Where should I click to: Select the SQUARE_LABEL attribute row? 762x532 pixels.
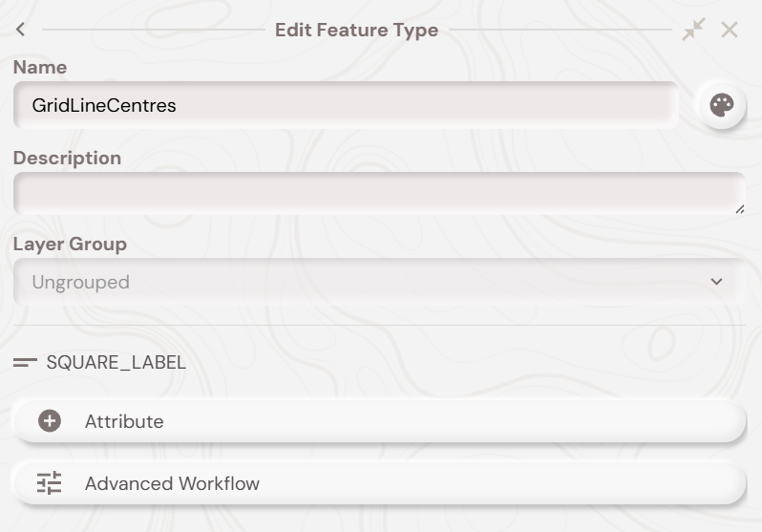(116, 363)
